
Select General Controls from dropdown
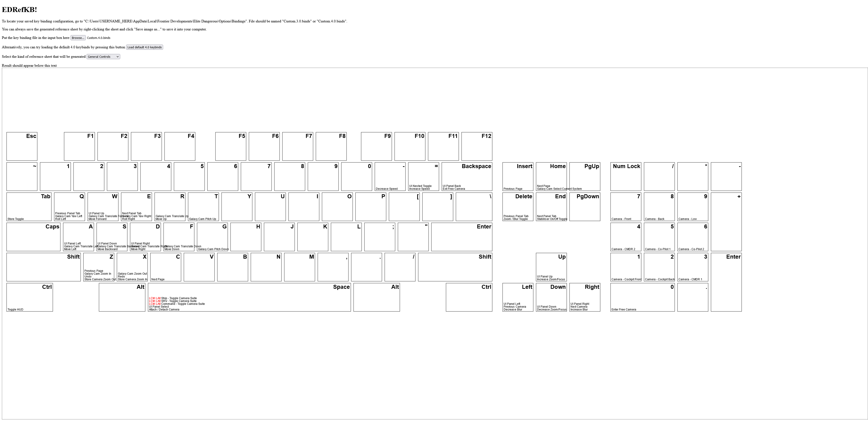(x=102, y=57)
